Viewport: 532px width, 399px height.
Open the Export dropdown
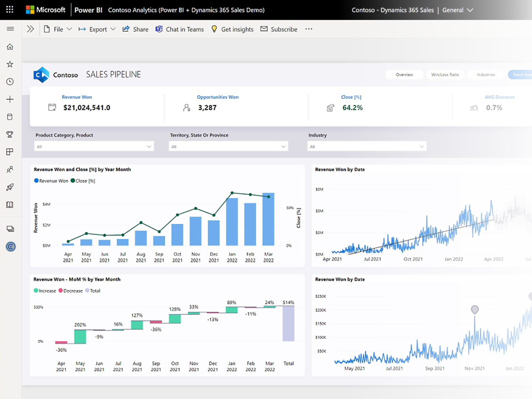[97, 29]
